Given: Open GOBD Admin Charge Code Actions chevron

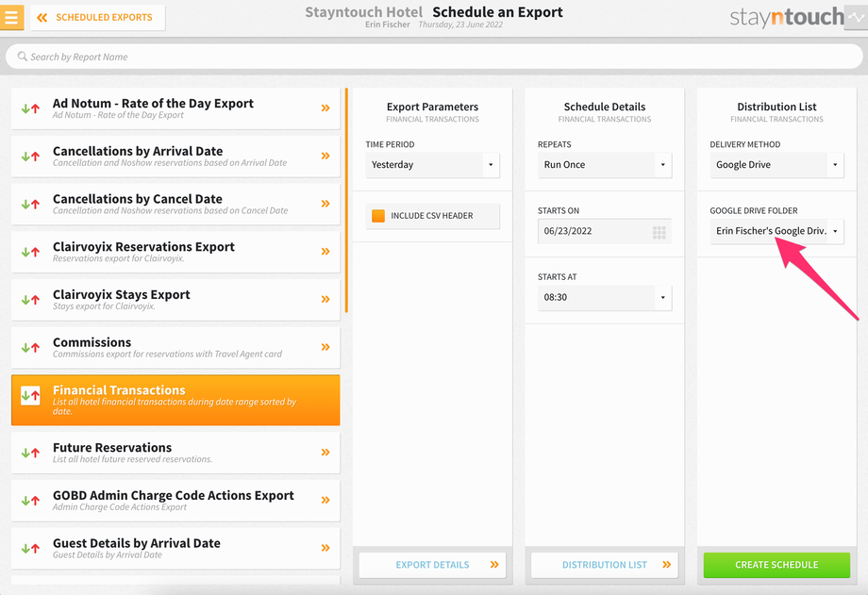Looking at the screenshot, I should click(x=325, y=500).
